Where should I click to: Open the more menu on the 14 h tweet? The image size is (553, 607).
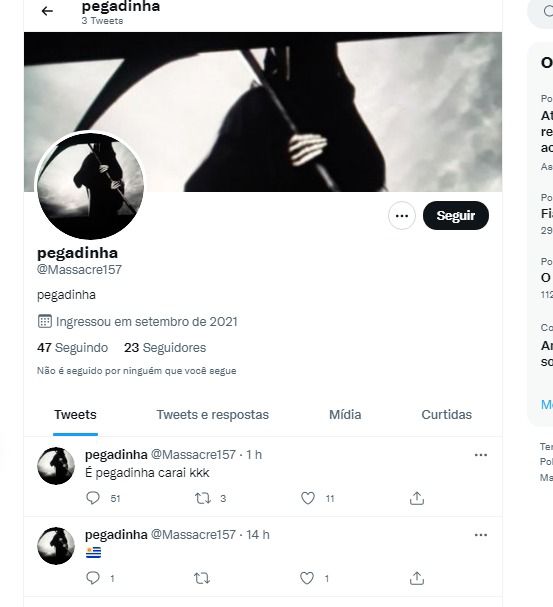[481, 535]
